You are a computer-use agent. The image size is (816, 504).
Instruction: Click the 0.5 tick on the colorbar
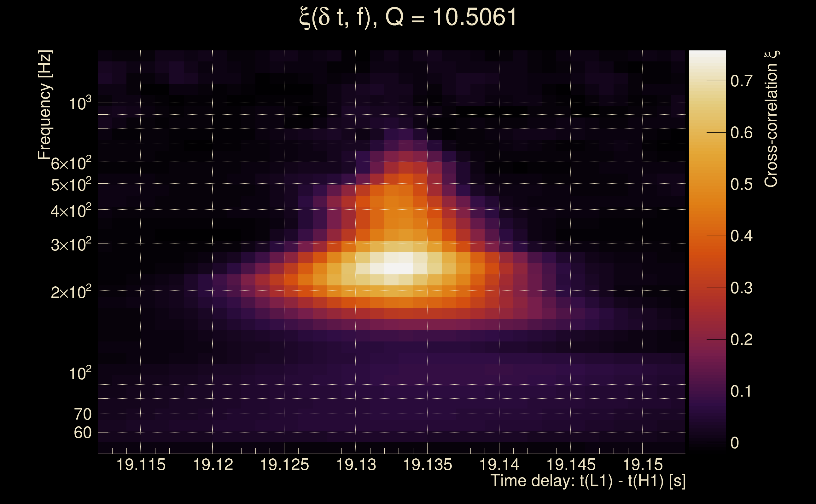pyautogui.click(x=741, y=184)
